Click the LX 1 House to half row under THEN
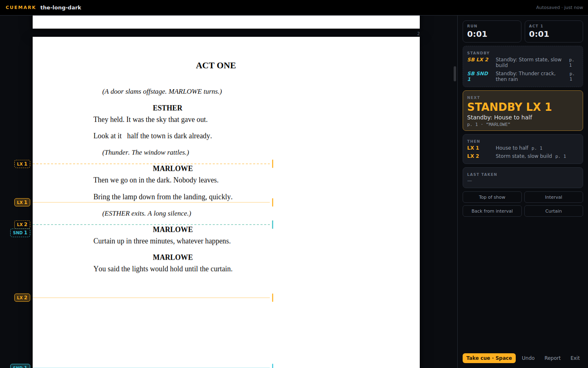The image size is (588, 368). (x=523, y=148)
